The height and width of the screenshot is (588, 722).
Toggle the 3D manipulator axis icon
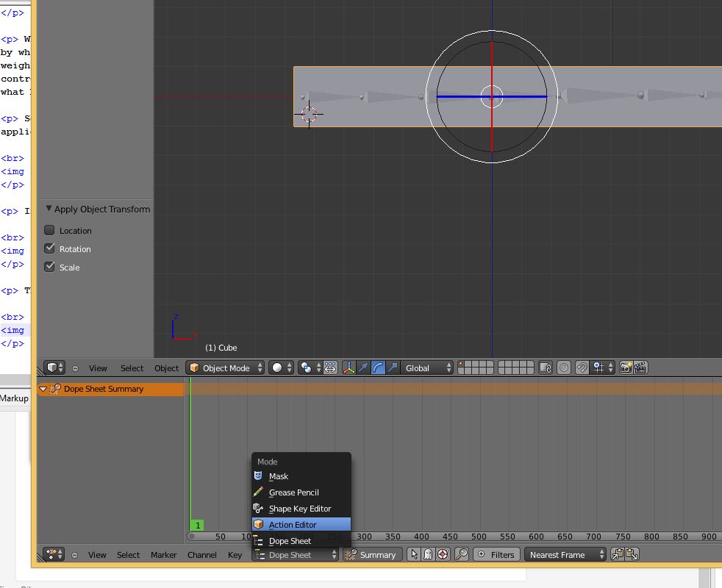coord(349,368)
